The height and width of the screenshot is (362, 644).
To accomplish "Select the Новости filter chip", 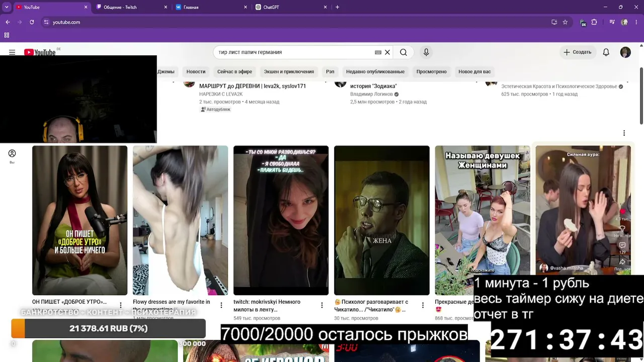I will tap(196, 71).
